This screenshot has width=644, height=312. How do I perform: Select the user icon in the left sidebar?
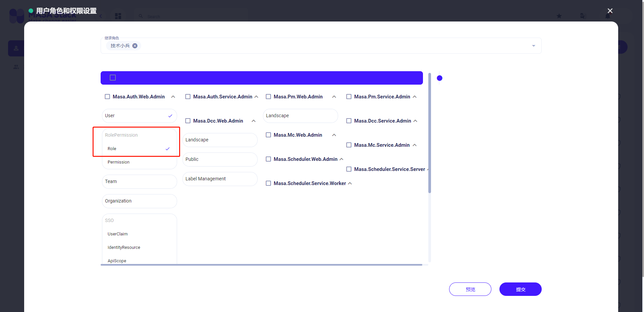16,48
